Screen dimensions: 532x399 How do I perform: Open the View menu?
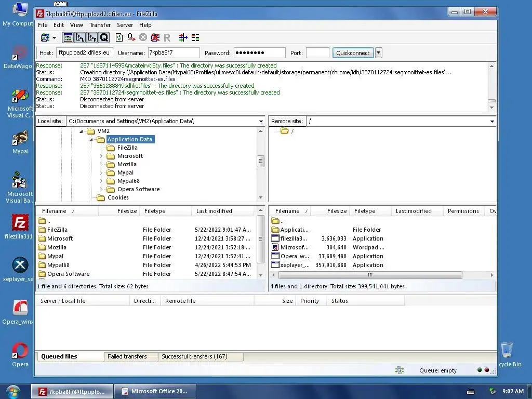(76, 25)
